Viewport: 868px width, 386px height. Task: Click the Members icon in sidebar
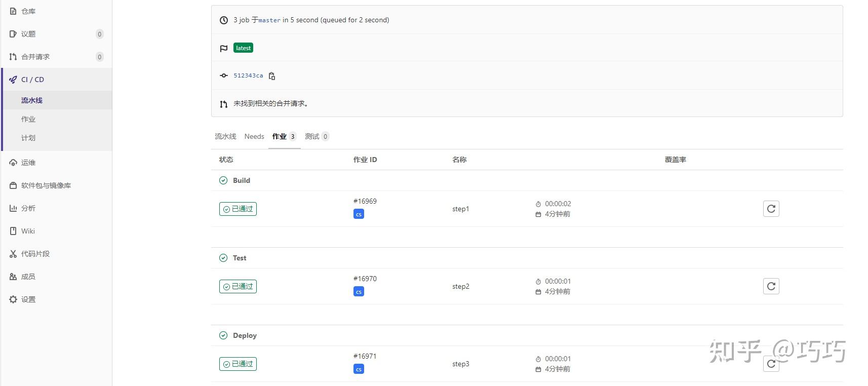13,277
